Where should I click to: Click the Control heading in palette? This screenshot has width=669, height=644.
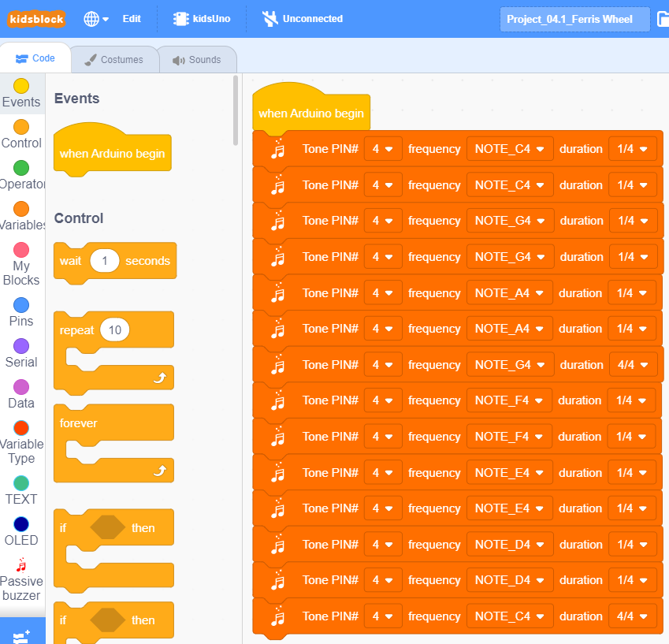pos(79,218)
